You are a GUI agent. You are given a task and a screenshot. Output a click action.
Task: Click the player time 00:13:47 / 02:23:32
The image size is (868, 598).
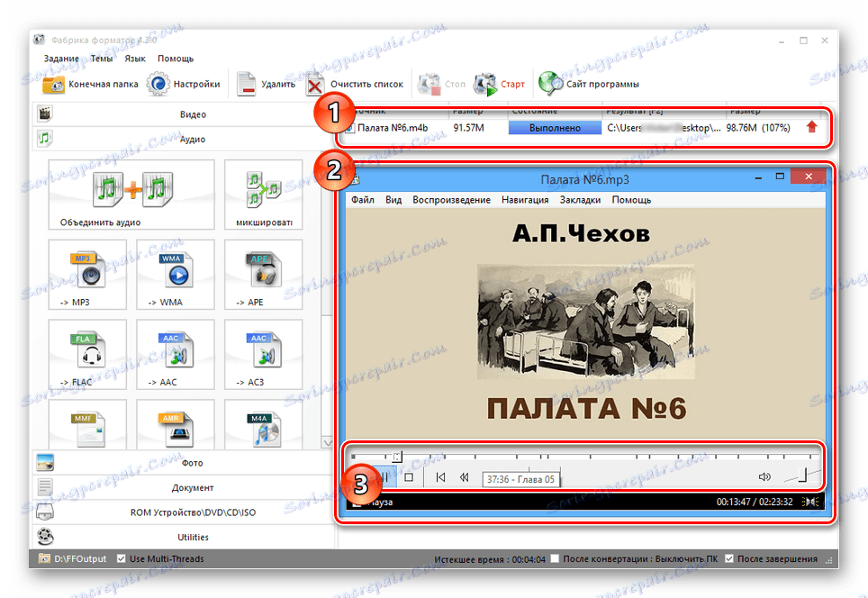[x=754, y=502]
